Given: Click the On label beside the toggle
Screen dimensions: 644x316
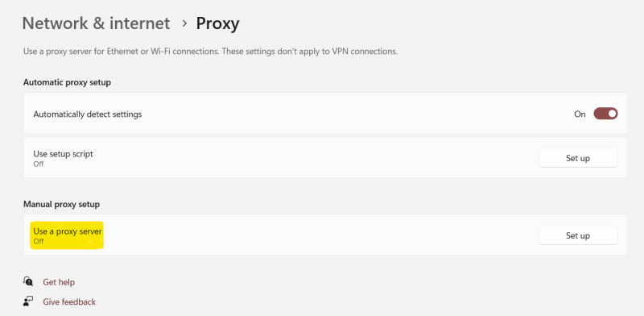Looking at the screenshot, I should 580,114.
